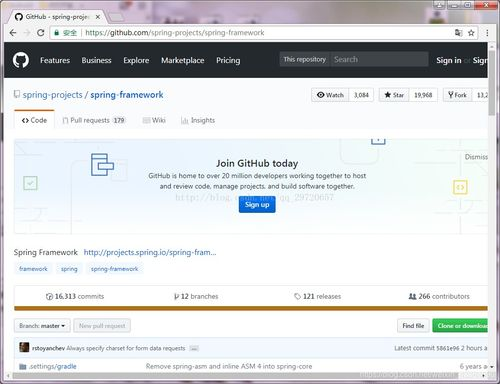Expand the Branch: master dropdown
The image size is (500, 384).
(42, 326)
